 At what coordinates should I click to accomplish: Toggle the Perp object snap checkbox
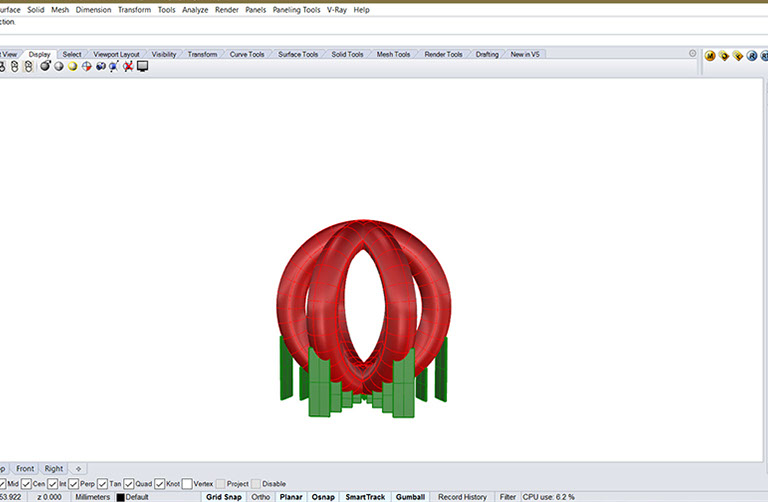point(73,484)
